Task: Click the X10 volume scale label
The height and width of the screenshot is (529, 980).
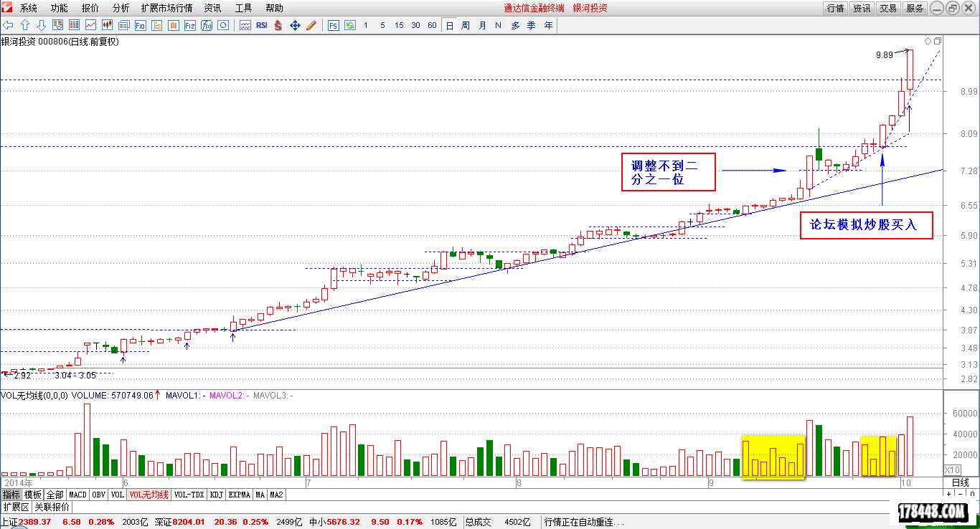Action: click(952, 470)
